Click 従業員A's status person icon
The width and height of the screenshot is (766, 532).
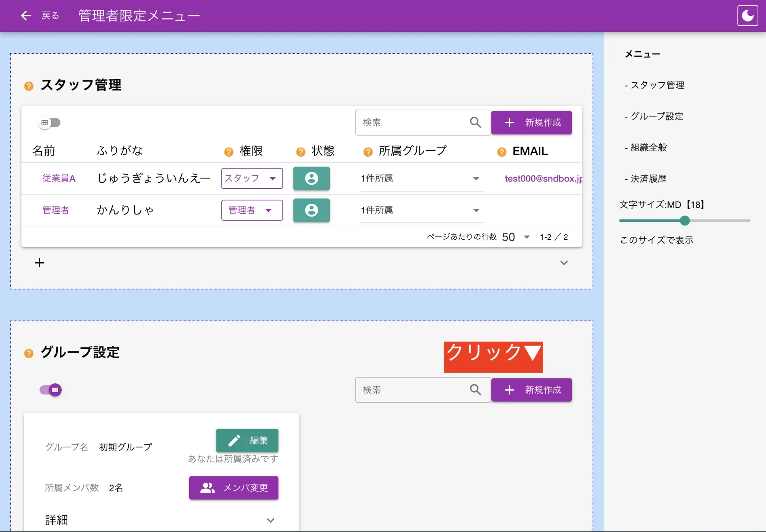[311, 178]
